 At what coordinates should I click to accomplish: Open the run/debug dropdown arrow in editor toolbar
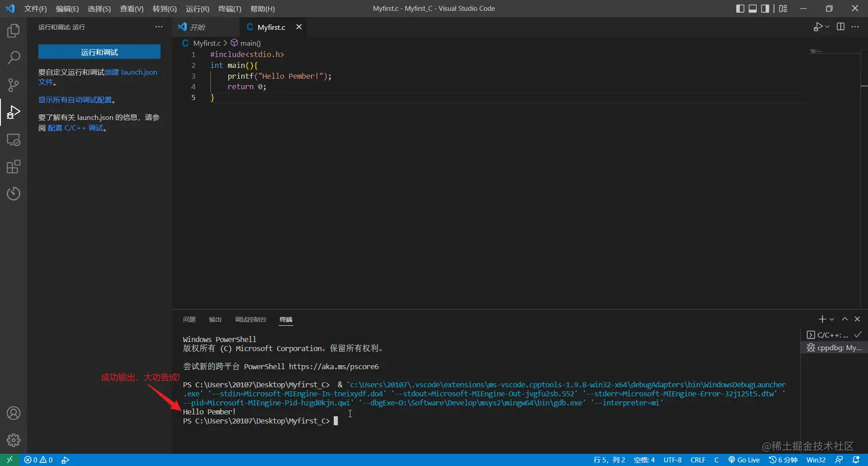click(827, 27)
